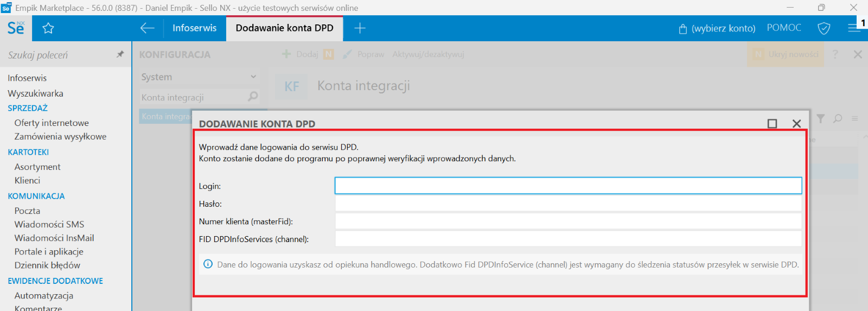The image size is (868, 311).
Task: Click the pin icon in search panel
Action: [120, 54]
